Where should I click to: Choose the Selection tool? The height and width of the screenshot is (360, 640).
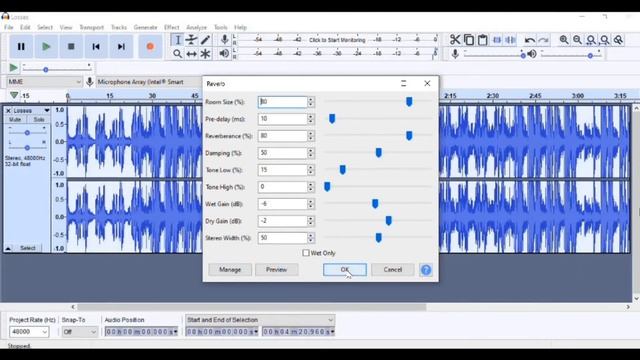pyautogui.click(x=178, y=40)
